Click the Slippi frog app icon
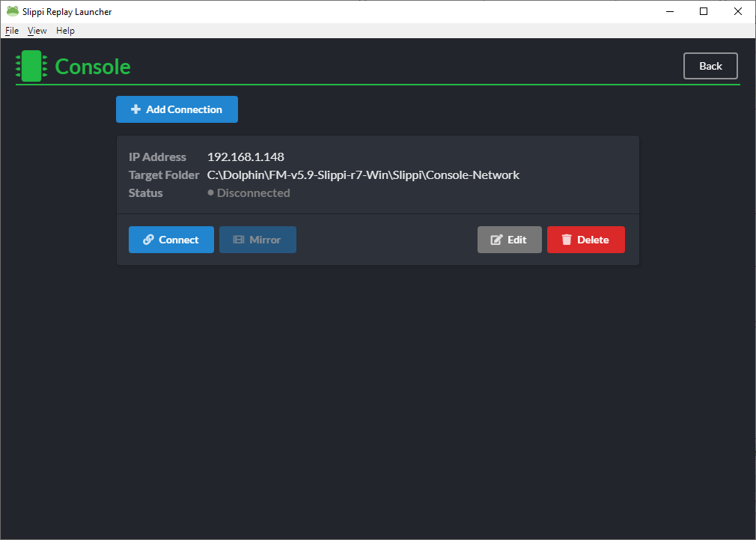756x540 pixels. coord(13,11)
